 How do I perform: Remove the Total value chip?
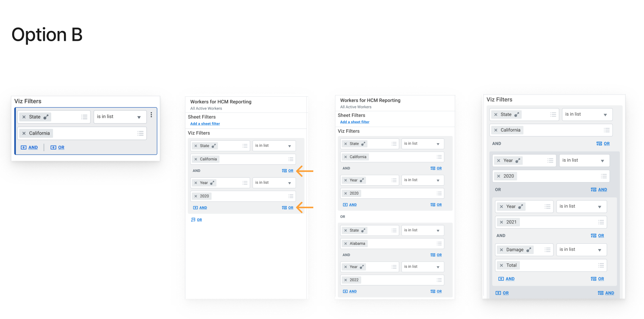[x=501, y=265]
